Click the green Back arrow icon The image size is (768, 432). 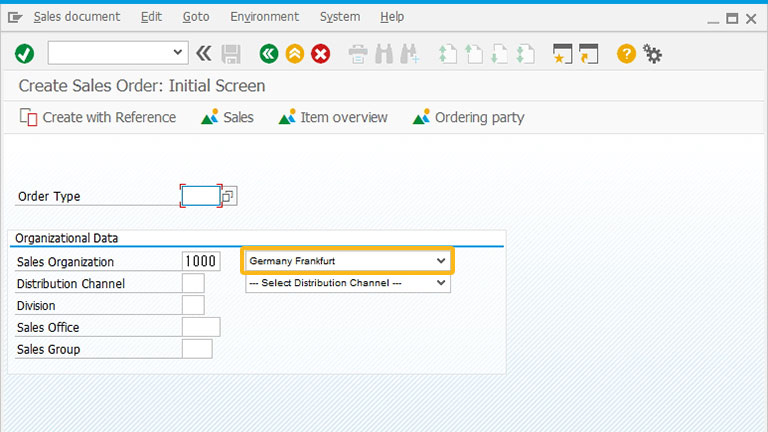269,53
